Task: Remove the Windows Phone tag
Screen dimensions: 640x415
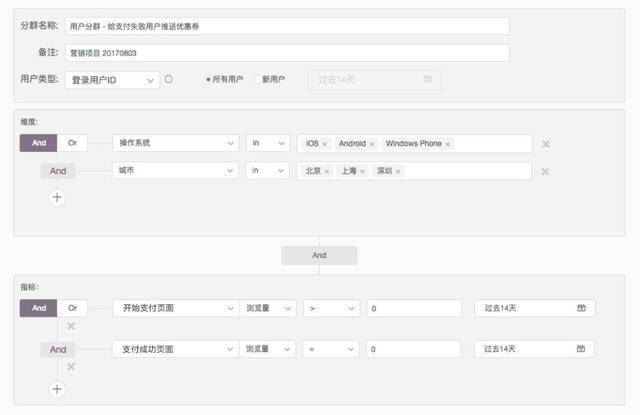Action: pyautogui.click(x=448, y=144)
